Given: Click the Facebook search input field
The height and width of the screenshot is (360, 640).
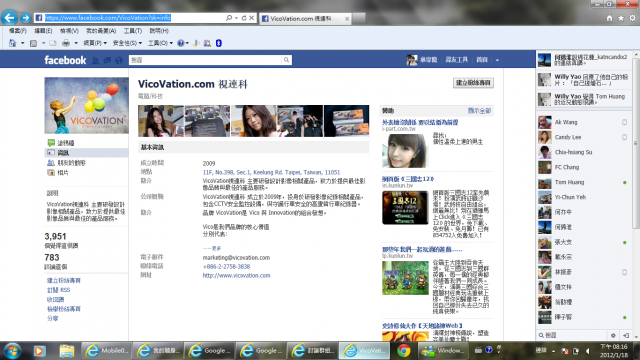Looking at the screenshot, I should [x=205, y=60].
